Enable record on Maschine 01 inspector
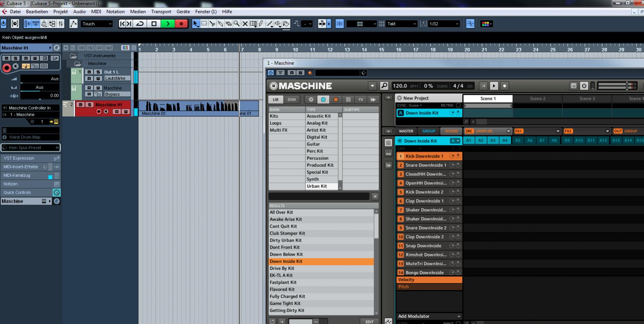644x324 pixels. (7, 68)
